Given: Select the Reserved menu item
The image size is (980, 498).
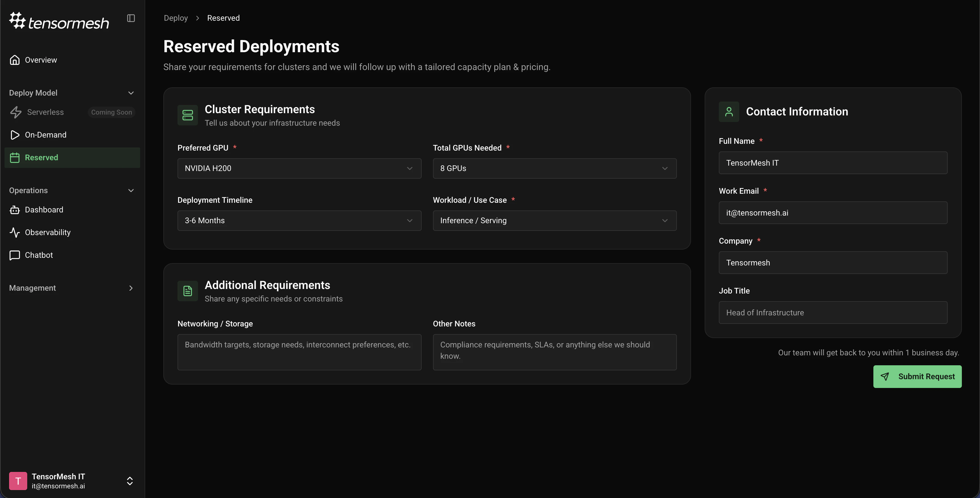Looking at the screenshot, I should pos(72,158).
